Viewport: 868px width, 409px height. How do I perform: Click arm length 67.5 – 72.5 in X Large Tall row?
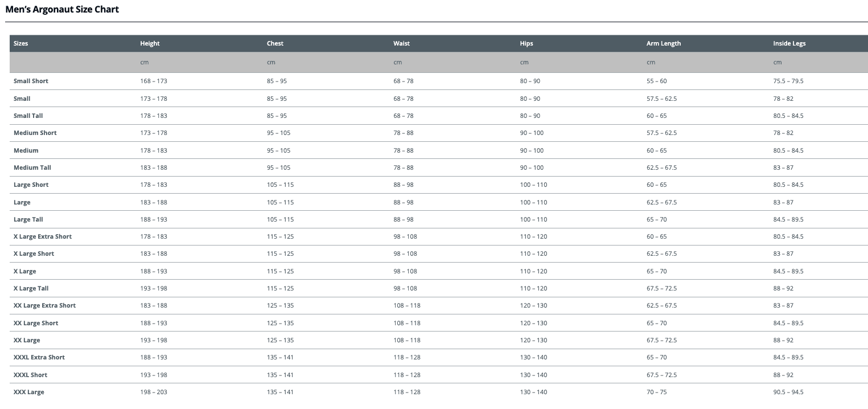coord(662,288)
